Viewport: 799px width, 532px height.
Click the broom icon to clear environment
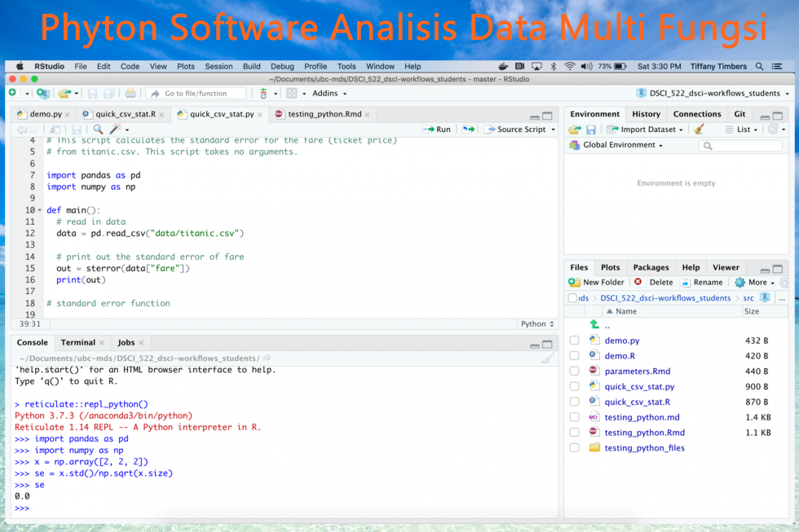click(x=699, y=130)
